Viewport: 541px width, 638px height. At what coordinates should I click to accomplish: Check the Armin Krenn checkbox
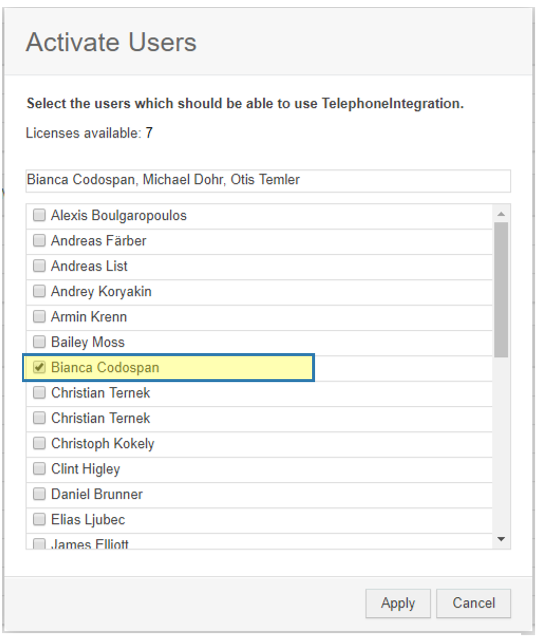coord(39,317)
